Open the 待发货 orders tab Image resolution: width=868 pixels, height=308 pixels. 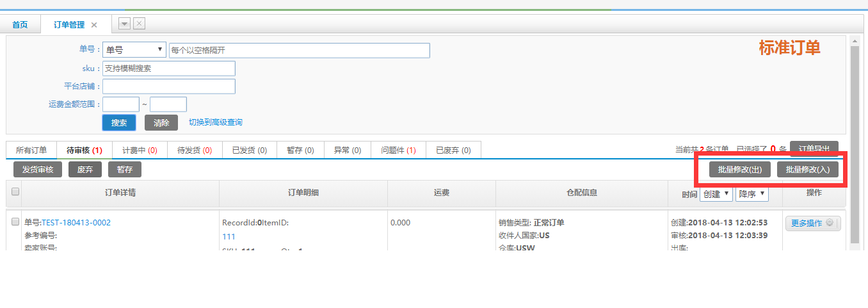coord(195,150)
